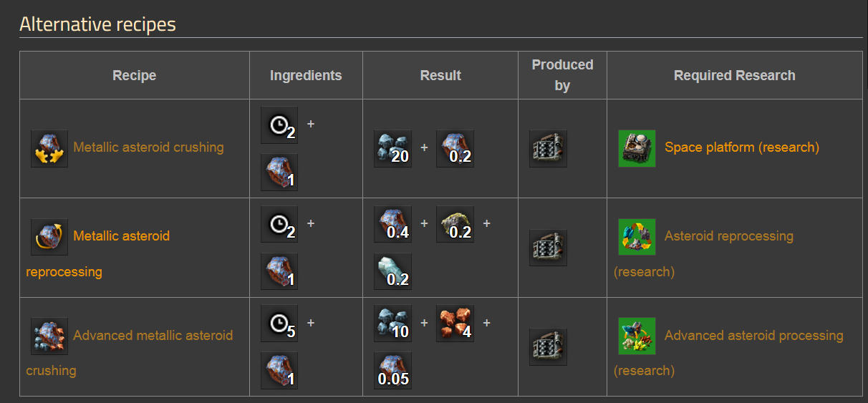868x403 pixels.
Task: Click the iron ore result icon showing 20
Action: click(393, 148)
